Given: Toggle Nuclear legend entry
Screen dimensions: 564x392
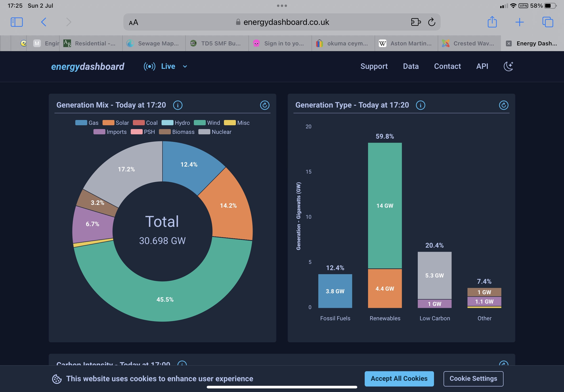Looking at the screenshot, I should [215, 132].
